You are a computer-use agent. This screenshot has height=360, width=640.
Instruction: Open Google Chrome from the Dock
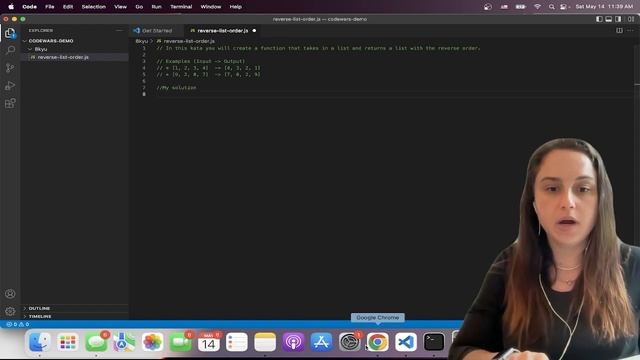[x=378, y=342]
